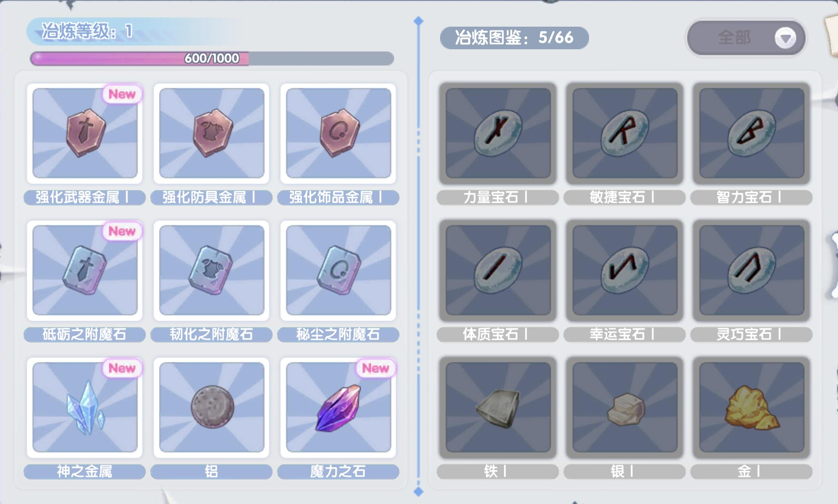
Task: Select the 强化武器金属 I item icon
Action: point(85,133)
